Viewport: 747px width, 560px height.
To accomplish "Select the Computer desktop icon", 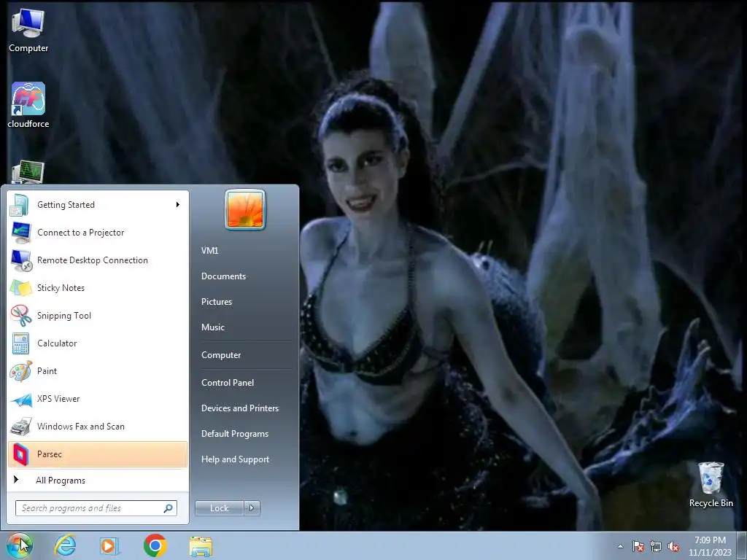I will 28,30.
